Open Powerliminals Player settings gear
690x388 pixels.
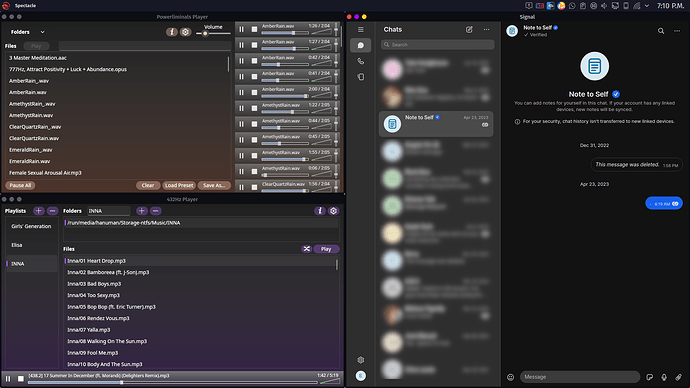[x=186, y=32]
